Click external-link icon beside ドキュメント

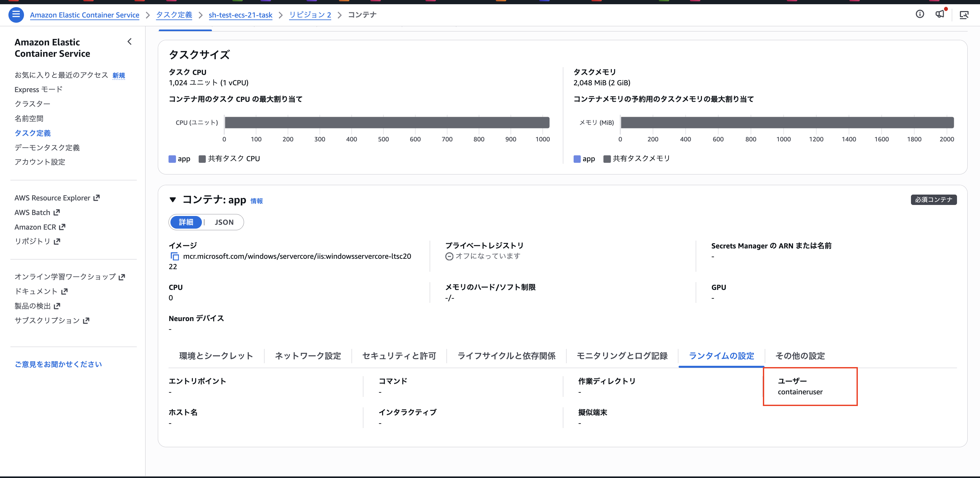[64, 291]
